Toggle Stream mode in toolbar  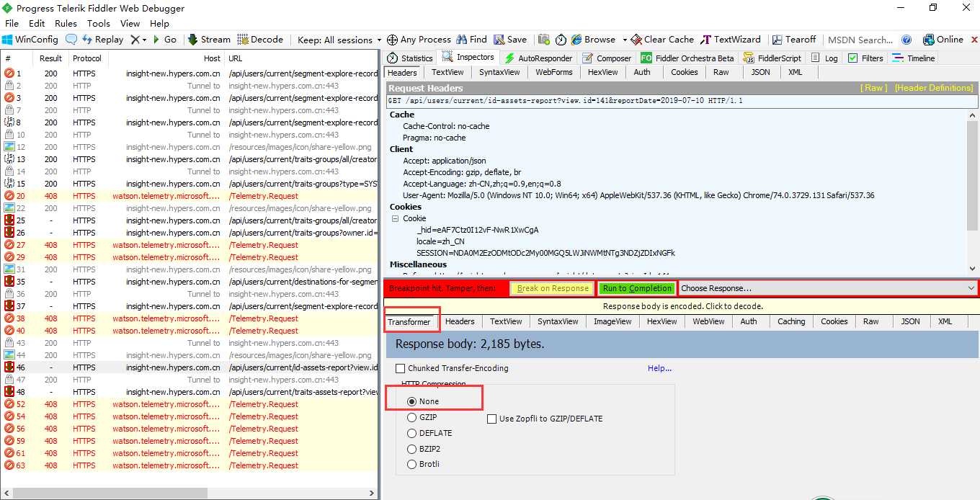209,40
